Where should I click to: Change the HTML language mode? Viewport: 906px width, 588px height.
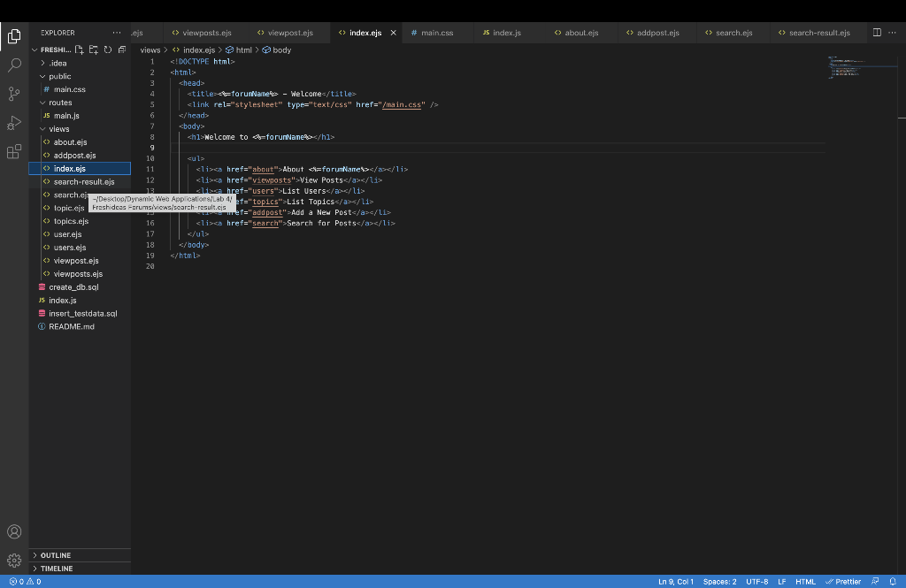pos(805,582)
